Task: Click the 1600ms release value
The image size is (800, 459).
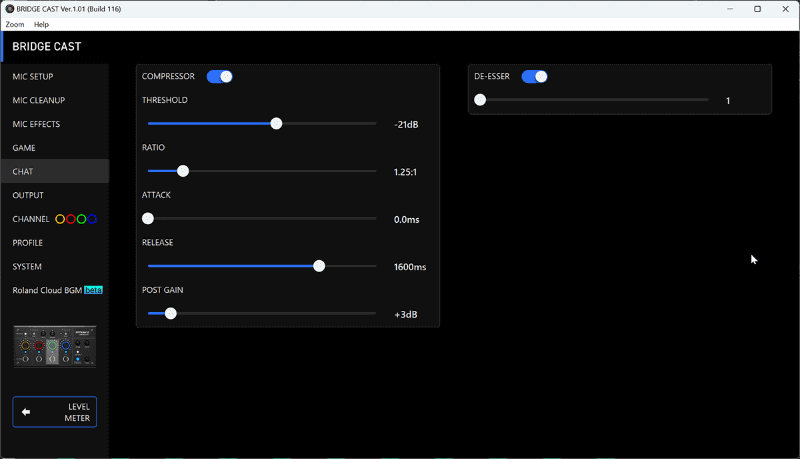Action: pos(410,267)
